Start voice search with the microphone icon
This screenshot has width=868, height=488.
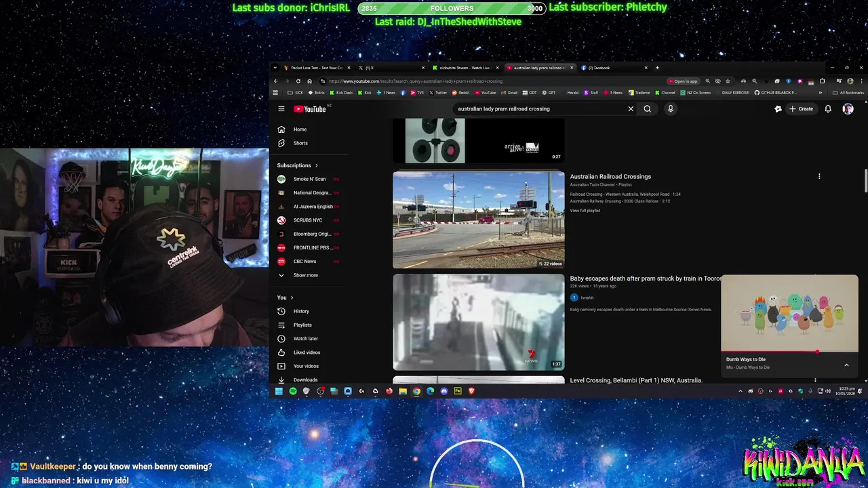[671, 108]
